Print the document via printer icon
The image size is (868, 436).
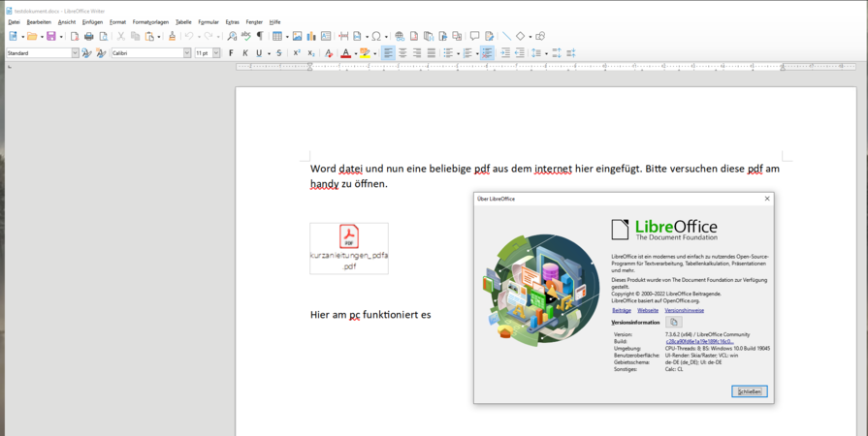[88, 37]
